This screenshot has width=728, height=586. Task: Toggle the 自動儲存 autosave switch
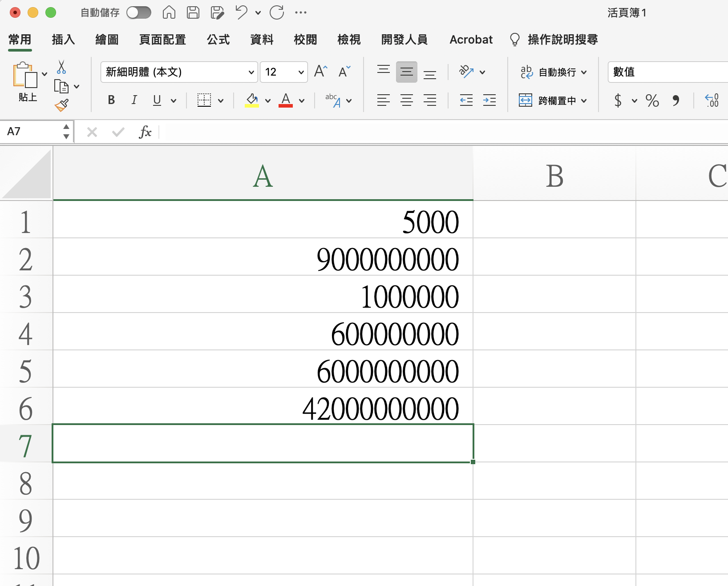click(x=138, y=12)
